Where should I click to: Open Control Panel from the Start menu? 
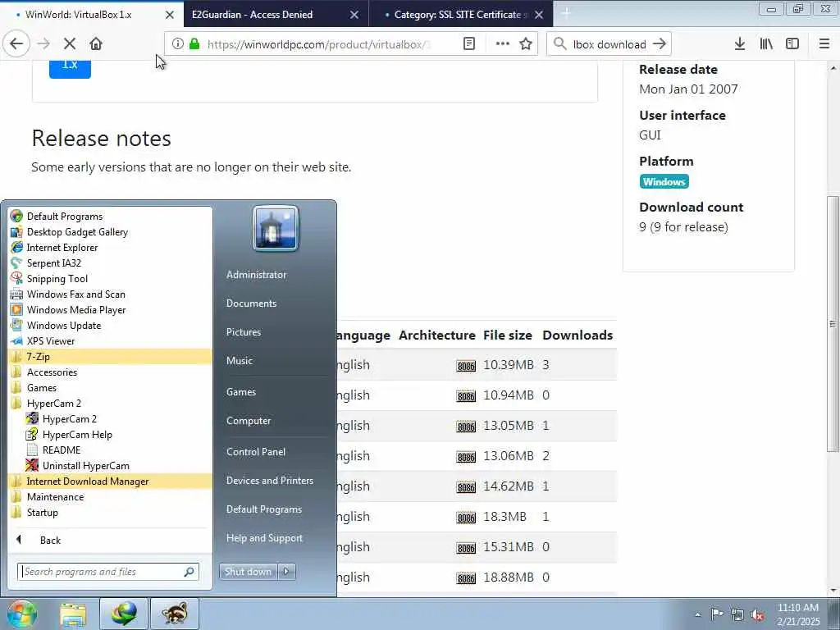[256, 452]
